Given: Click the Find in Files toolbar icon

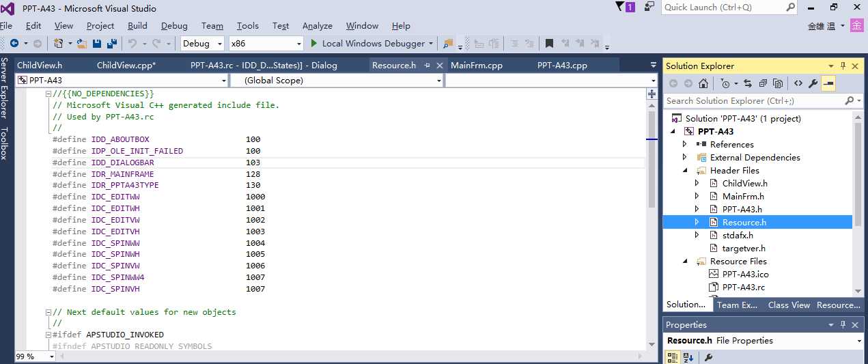Looking at the screenshot, I should coord(448,43).
